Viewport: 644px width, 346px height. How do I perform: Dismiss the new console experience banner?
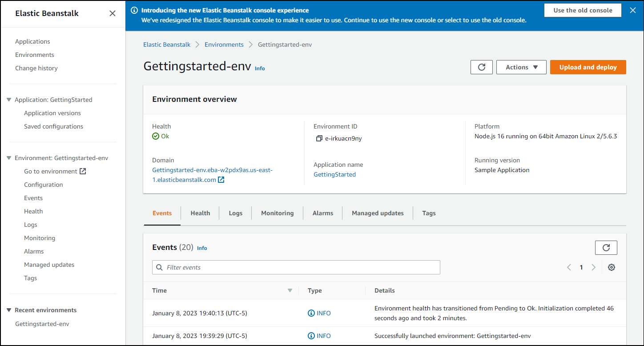632,10
